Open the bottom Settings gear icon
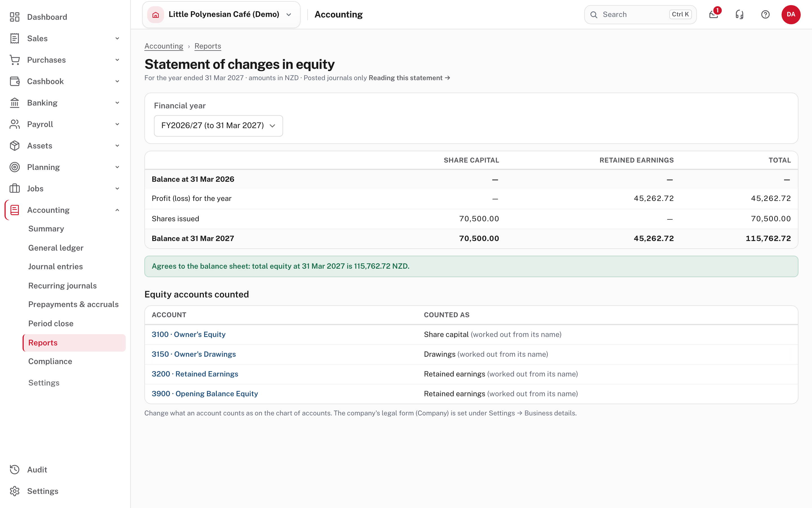Viewport: 812px width, 508px height. coord(14,491)
